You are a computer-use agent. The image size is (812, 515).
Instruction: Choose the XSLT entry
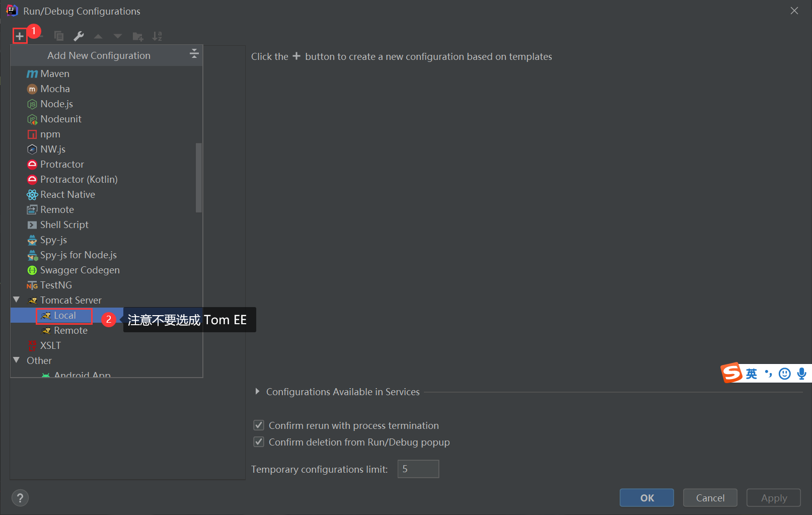[x=107, y=345]
